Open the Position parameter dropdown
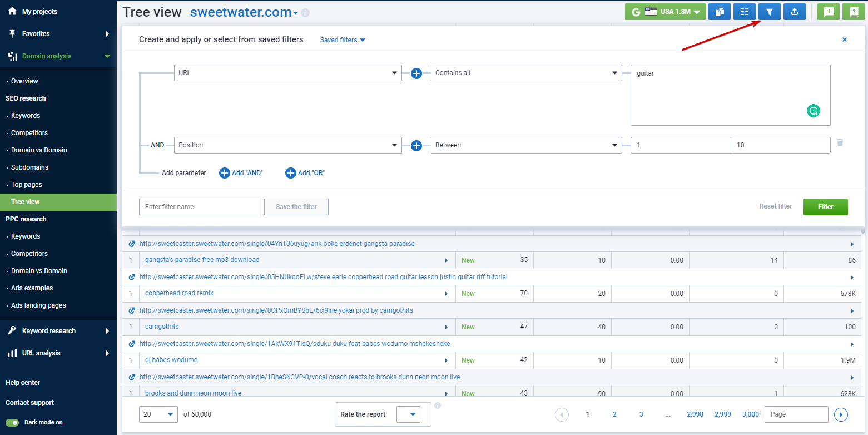This screenshot has height=435, width=868. 288,145
